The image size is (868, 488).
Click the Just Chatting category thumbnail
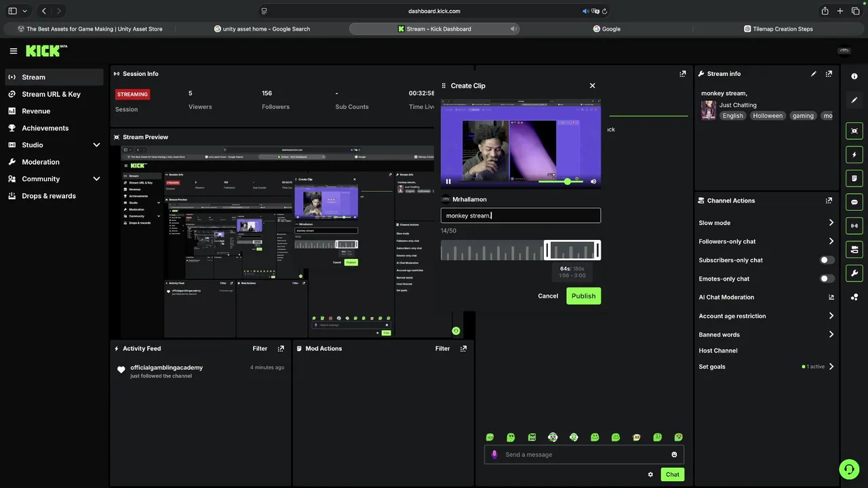(709, 110)
